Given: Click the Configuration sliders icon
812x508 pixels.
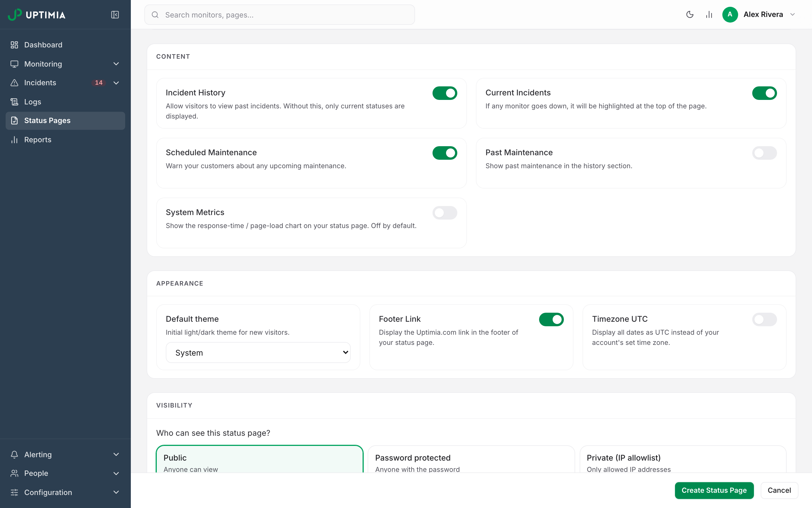Looking at the screenshot, I should (14, 492).
